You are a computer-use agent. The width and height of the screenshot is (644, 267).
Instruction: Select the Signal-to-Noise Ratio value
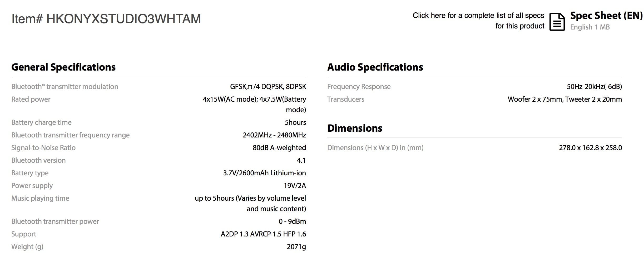[x=279, y=147]
